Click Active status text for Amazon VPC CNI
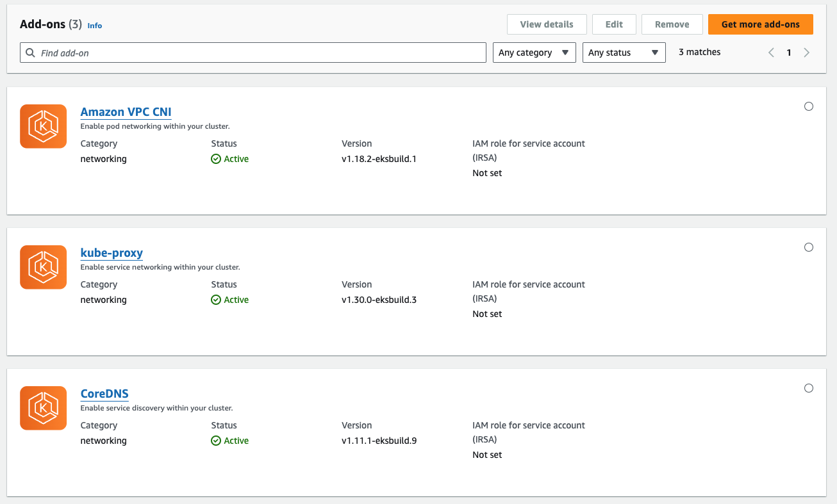837x504 pixels. 236,159
